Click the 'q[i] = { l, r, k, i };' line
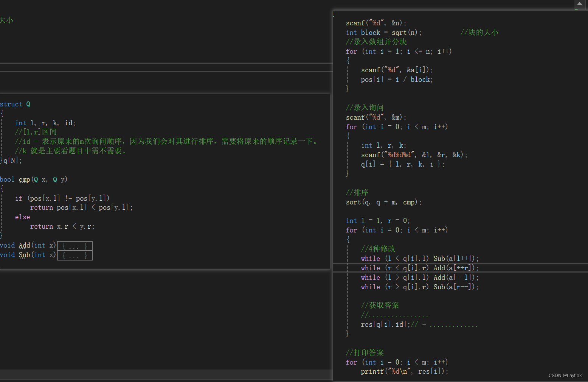 [403, 164]
